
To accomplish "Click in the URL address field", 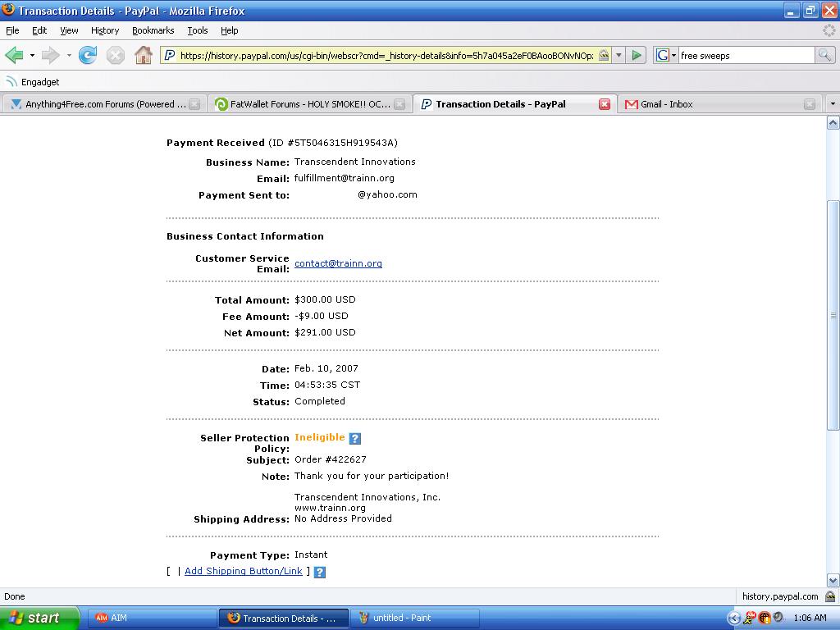I will pyautogui.click(x=386, y=55).
